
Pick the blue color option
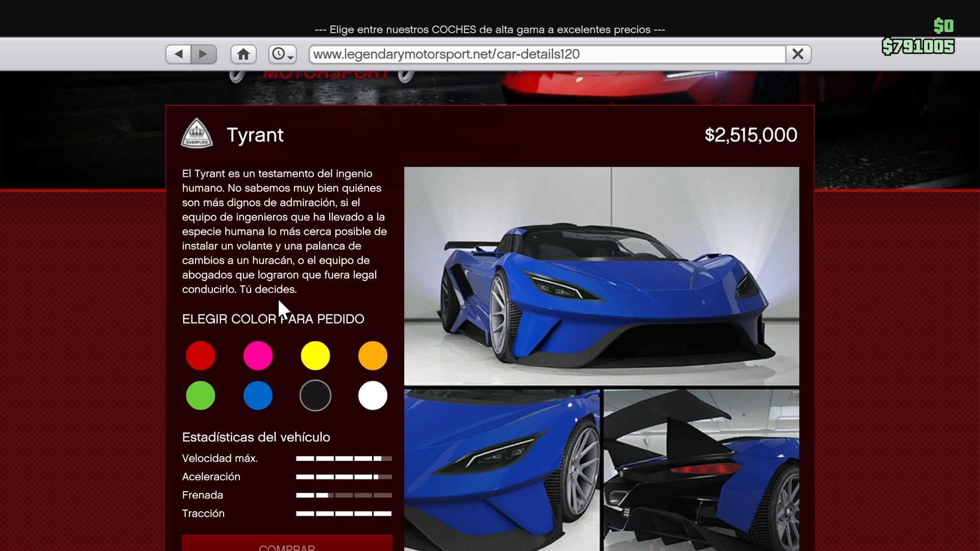pos(258,395)
